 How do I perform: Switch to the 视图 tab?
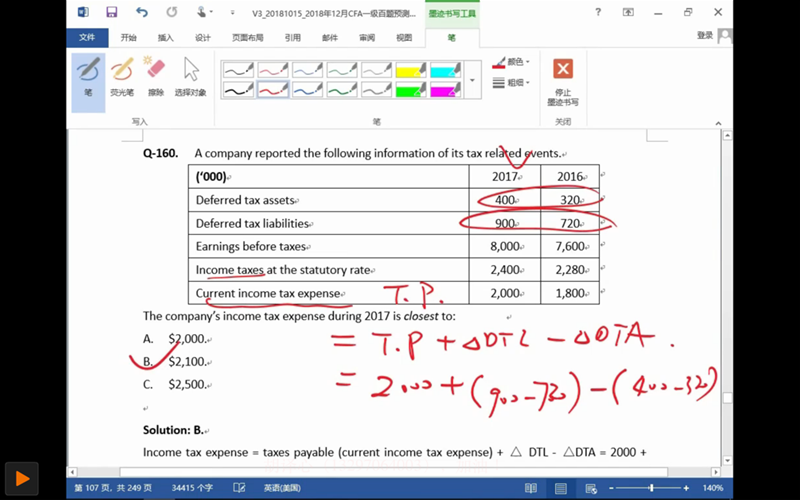(x=404, y=38)
